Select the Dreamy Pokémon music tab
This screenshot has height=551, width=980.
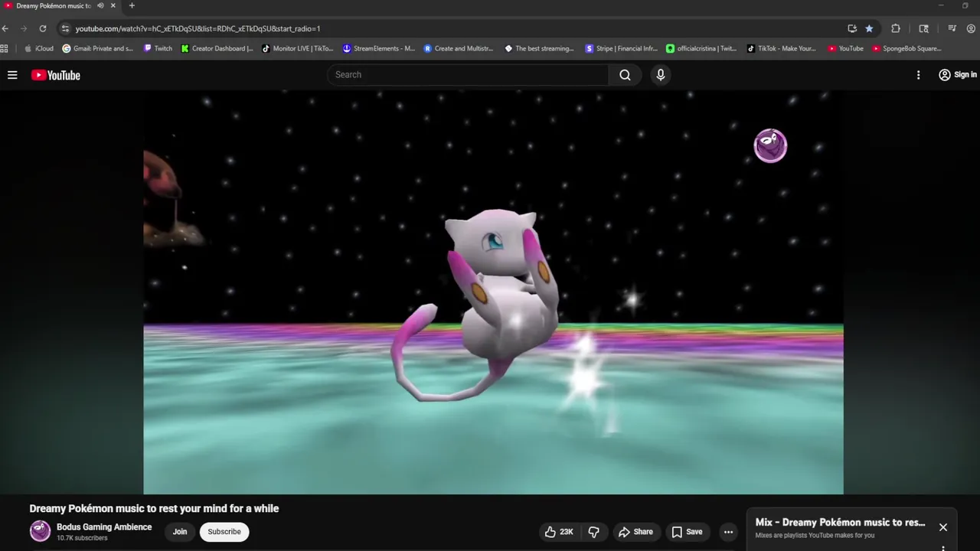click(x=53, y=5)
